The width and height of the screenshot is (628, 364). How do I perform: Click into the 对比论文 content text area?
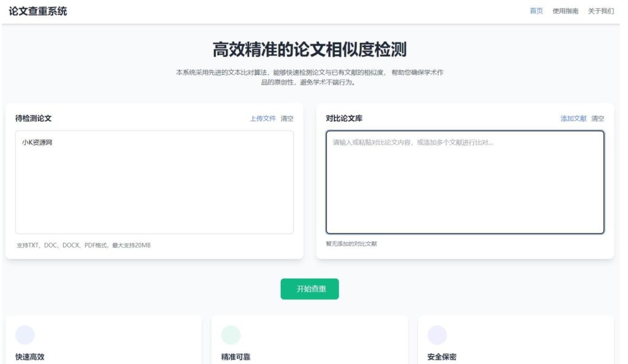click(x=465, y=182)
